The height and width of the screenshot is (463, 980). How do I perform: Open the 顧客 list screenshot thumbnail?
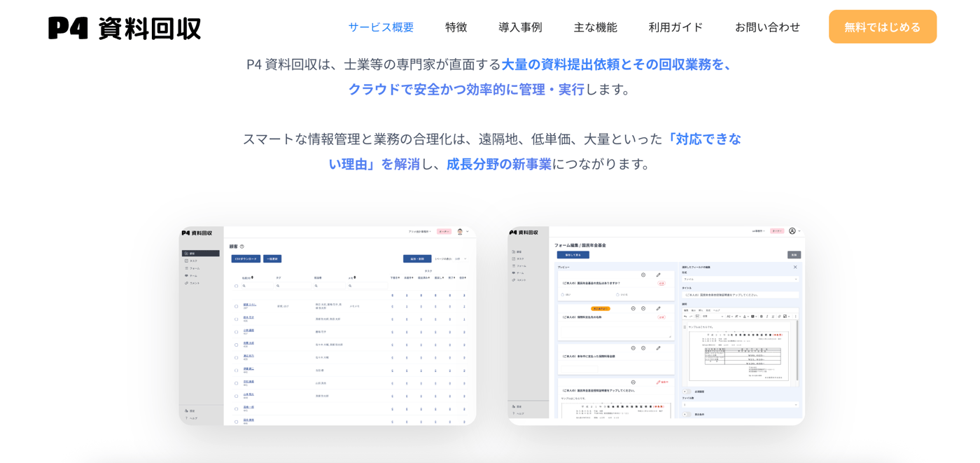coord(328,326)
